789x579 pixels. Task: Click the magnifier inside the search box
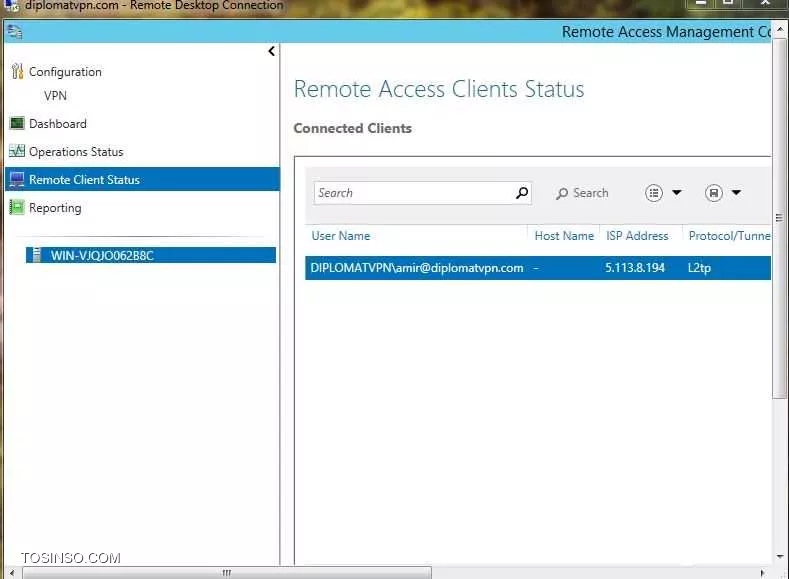pyautogui.click(x=522, y=193)
